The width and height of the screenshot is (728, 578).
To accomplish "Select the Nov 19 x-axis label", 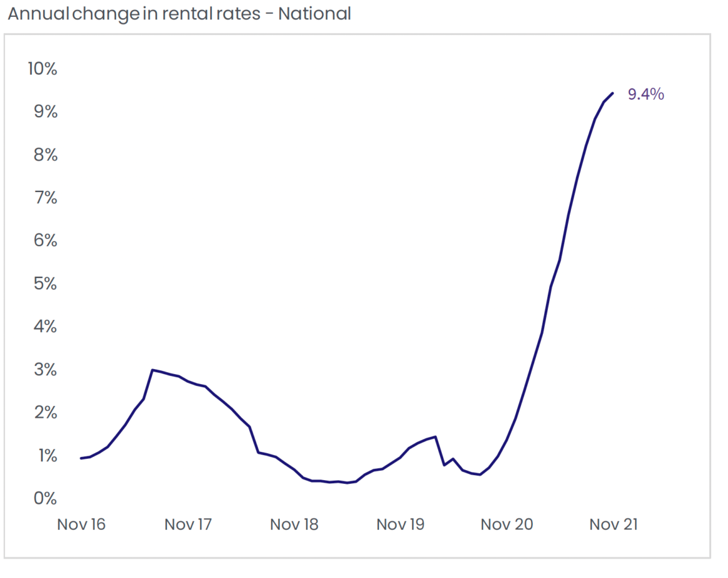I will 400,525.
